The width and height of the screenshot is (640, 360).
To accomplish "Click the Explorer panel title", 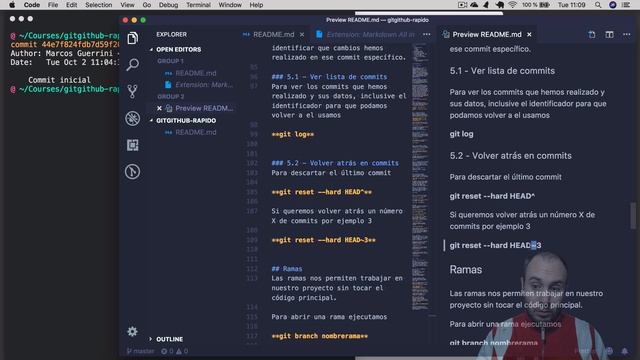I will [171, 35].
